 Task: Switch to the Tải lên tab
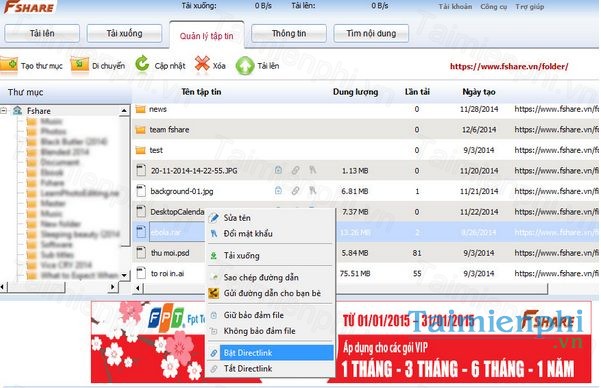pos(42,33)
